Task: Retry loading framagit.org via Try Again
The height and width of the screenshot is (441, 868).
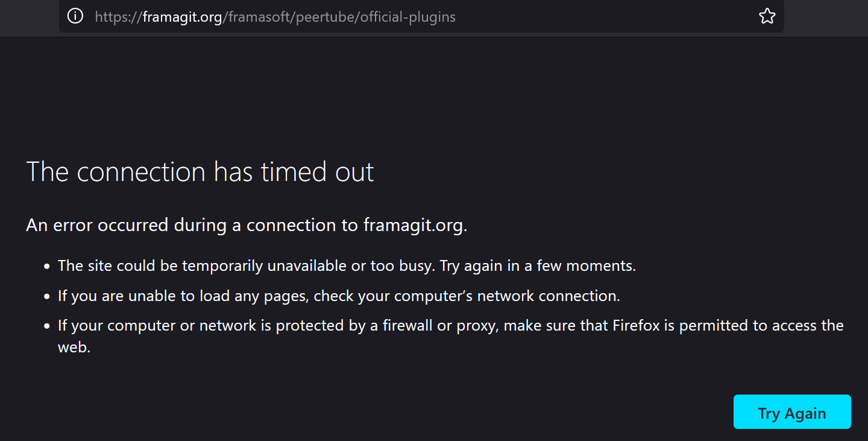Action: click(x=792, y=412)
